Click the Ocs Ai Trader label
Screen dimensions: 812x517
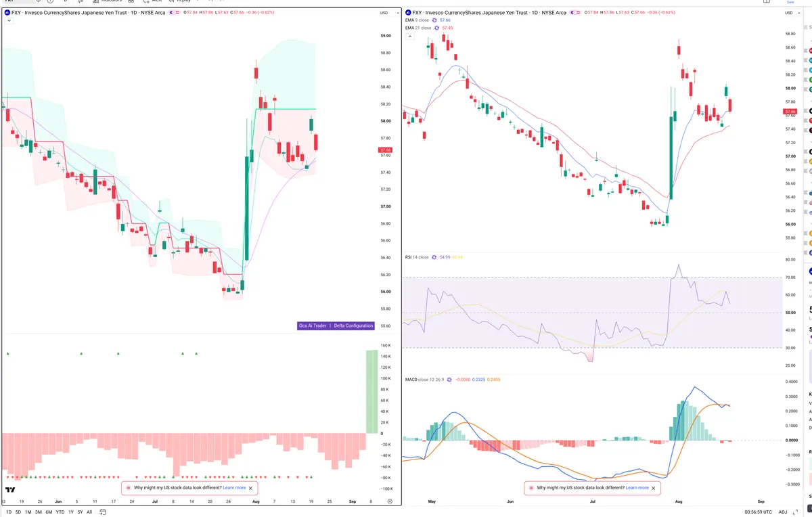[x=313, y=325]
